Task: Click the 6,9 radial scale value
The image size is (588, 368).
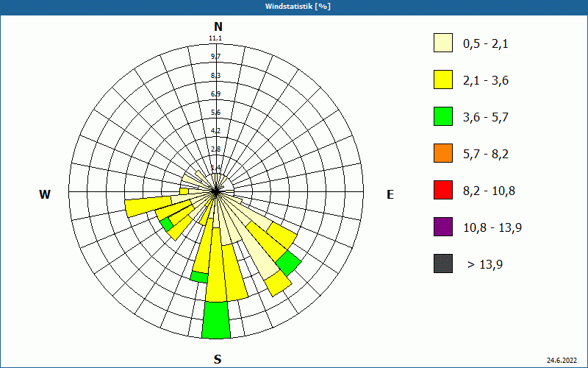Action: point(215,94)
